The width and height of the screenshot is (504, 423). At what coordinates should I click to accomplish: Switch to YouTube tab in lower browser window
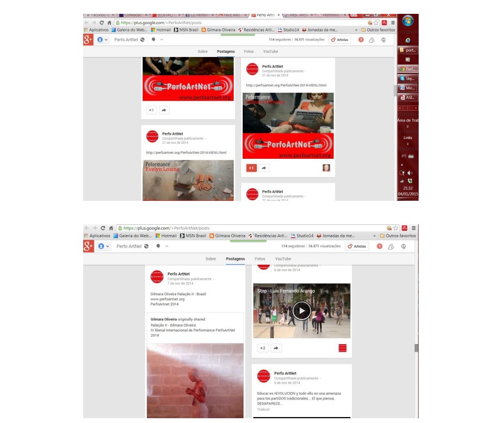pyautogui.click(x=283, y=259)
